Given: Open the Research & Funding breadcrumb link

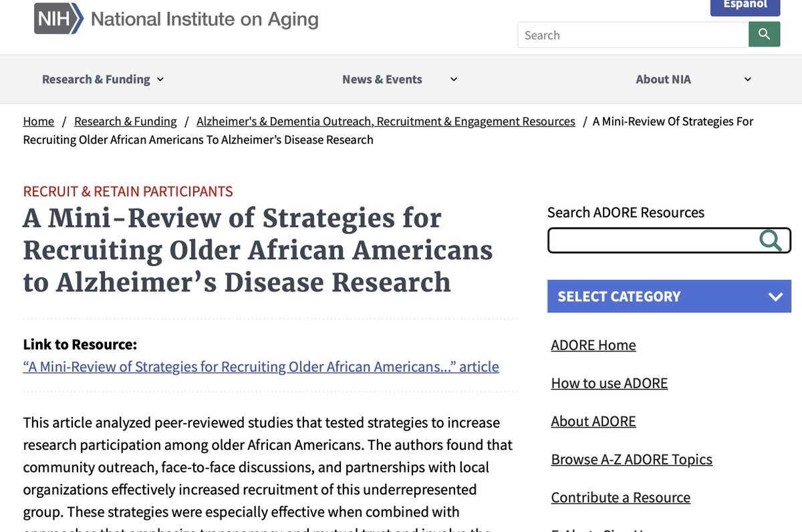Looking at the screenshot, I should coord(125,121).
